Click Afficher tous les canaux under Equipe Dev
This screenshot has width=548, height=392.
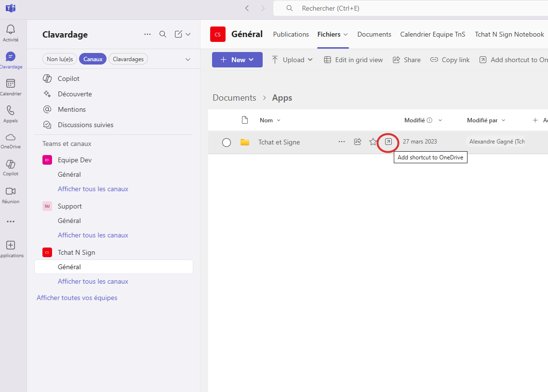pyautogui.click(x=93, y=189)
